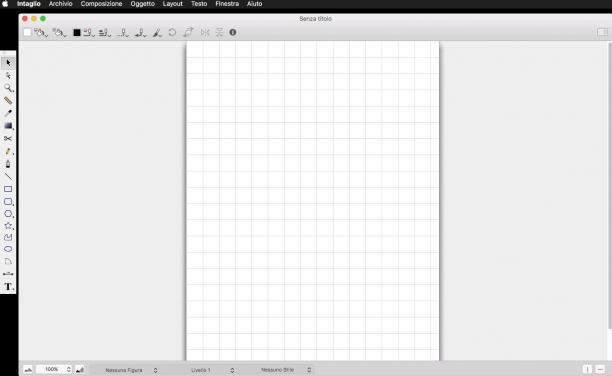Open the Finestra menu
This screenshot has width=612, height=376.
click(x=227, y=4)
